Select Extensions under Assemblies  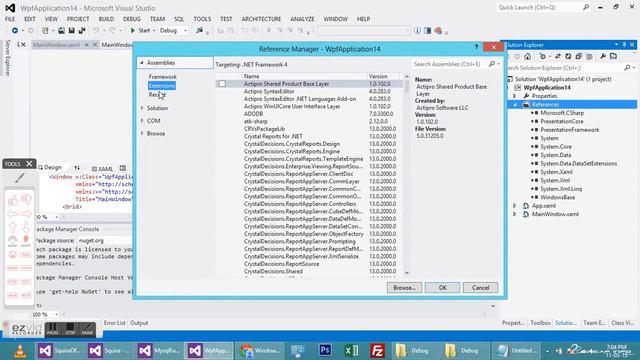pos(162,86)
